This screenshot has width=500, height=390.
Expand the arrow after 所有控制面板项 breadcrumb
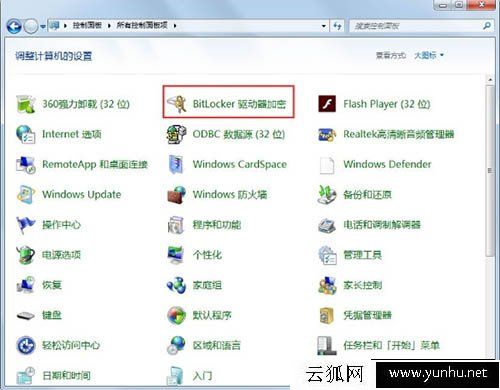[175, 25]
